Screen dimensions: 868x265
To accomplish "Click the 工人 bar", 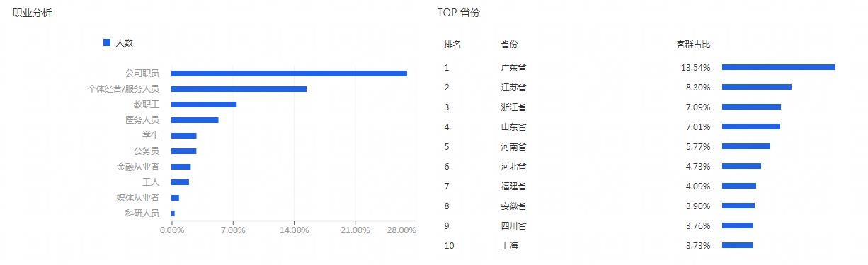I will pos(180,182).
